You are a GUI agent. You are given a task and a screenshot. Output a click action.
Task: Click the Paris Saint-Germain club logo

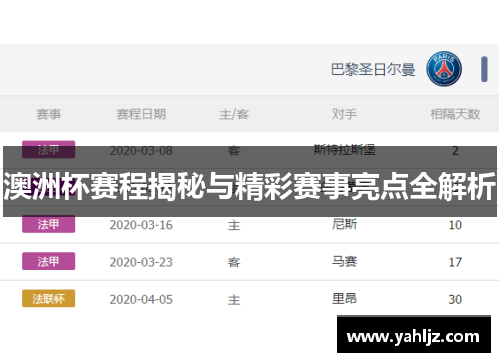(444, 69)
